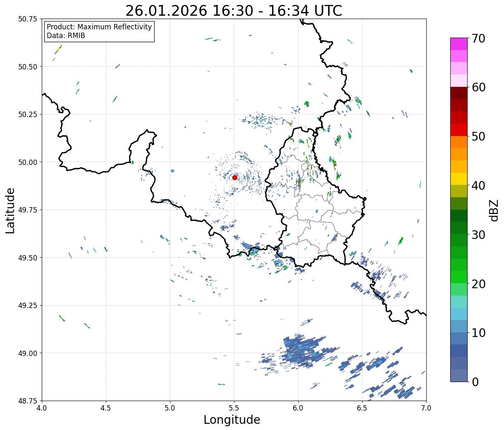Screen dimensions: 504x430
Task: Click the longitude tick label 4.0
Action: click(x=42, y=408)
